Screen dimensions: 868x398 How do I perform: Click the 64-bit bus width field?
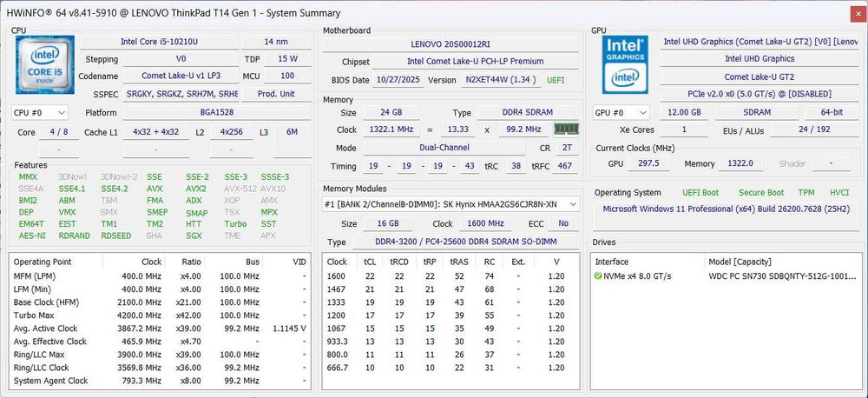click(x=832, y=112)
